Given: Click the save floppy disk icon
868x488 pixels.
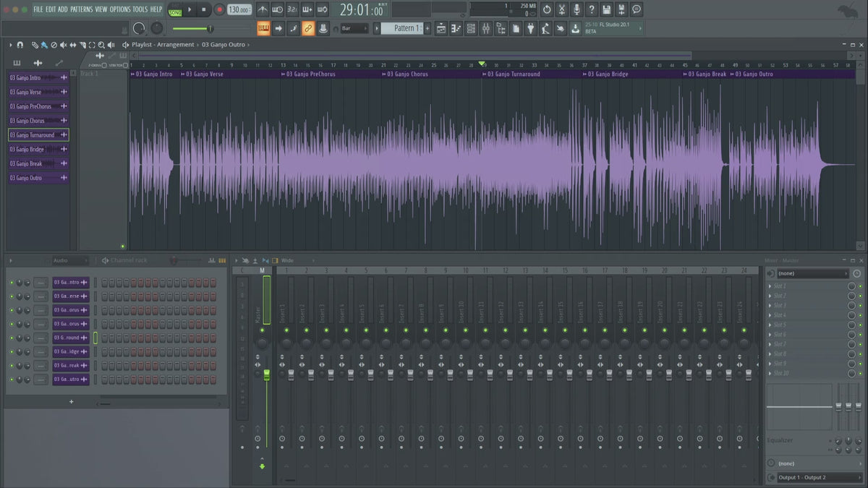Looking at the screenshot, I should (606, 9).
